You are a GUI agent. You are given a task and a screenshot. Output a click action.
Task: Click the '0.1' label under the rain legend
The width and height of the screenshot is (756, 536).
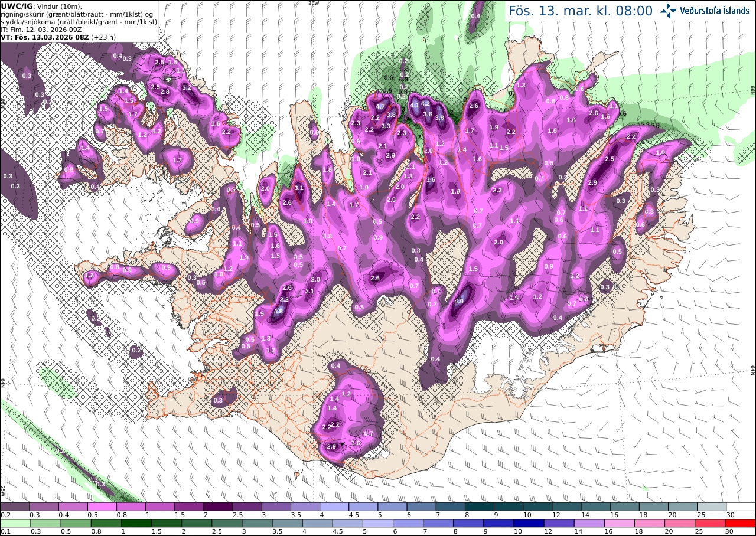(x=5, y=531)
